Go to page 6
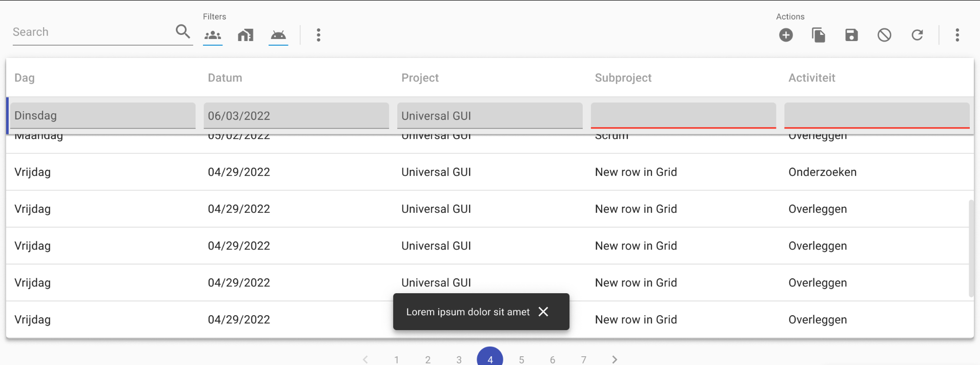The image size is (980, 365). coord(553,359)
